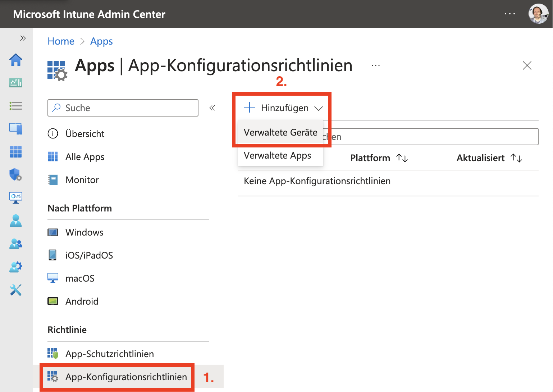Open the Übersicht menu item
Screen dimensions: 553x392
(85, 134)
